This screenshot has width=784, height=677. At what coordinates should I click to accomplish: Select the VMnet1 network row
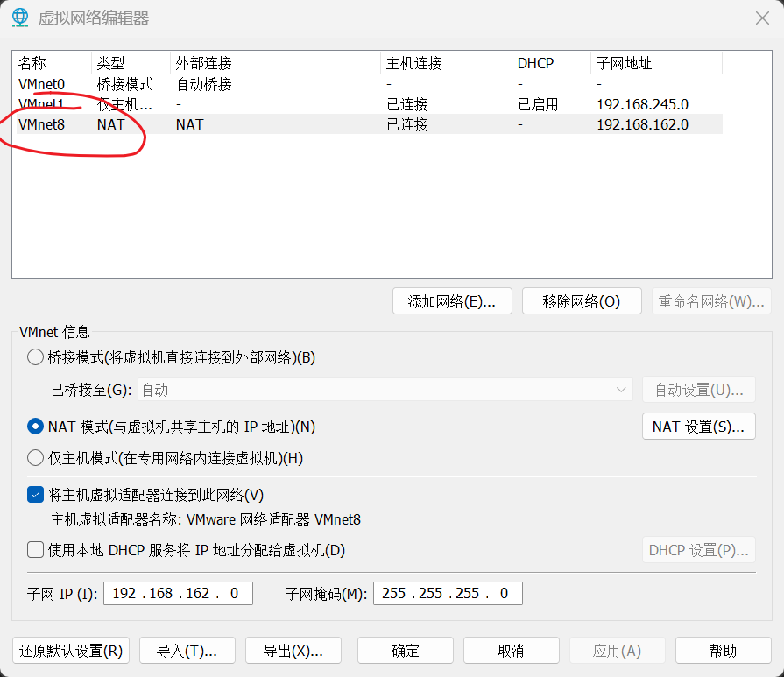370,104
